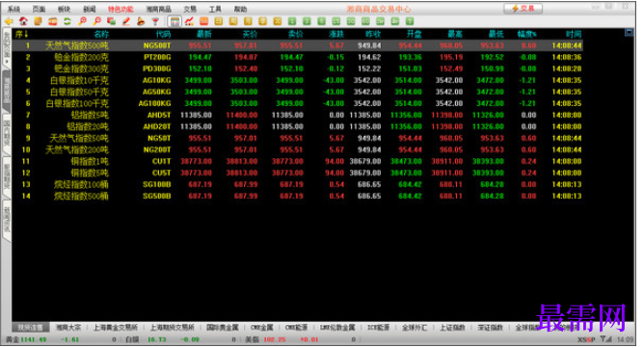Select the red pencil drawing tool
The width and height of the screenshot is (644, 348).
coord(126,21)
